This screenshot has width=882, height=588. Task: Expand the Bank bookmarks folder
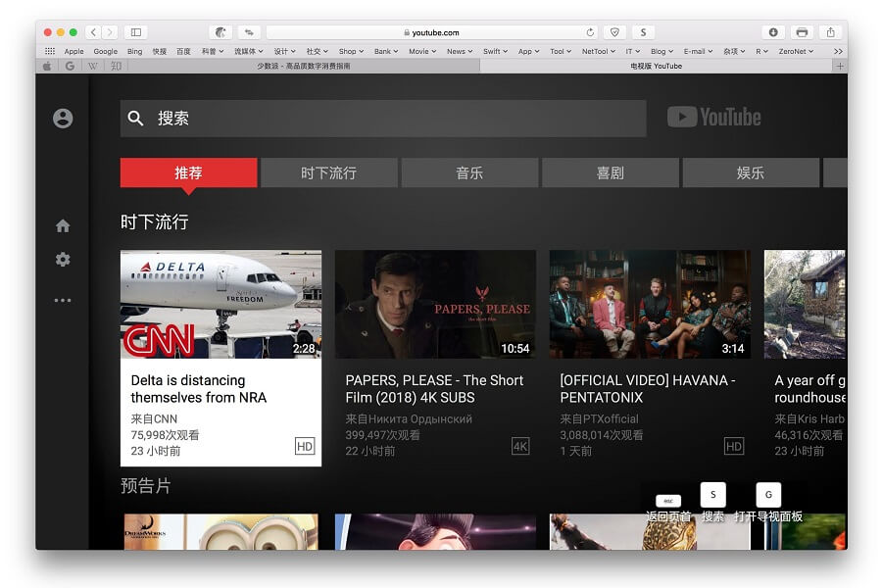(386, 51)
